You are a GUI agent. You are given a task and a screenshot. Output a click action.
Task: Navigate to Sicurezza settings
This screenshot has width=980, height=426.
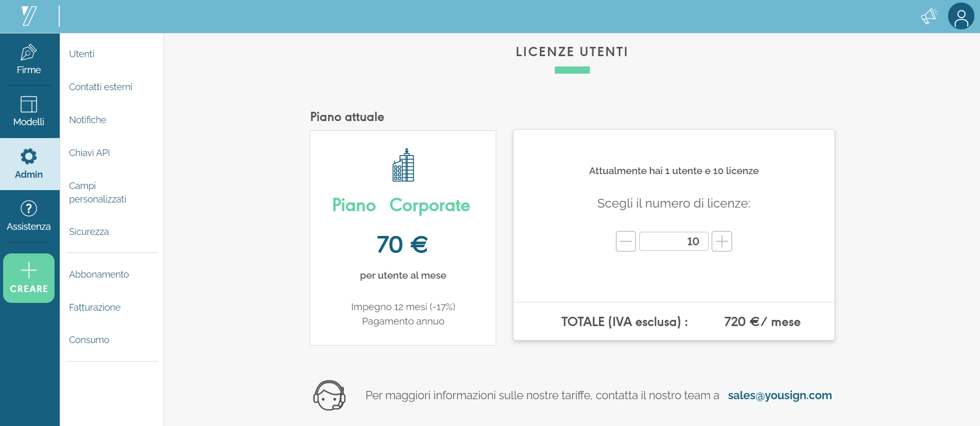89,232
